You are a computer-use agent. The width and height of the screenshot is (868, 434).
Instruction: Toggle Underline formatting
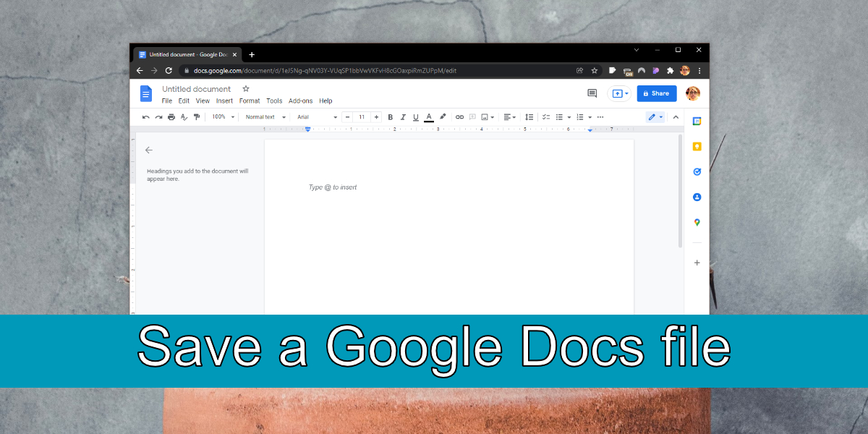(x=415, y=117)
